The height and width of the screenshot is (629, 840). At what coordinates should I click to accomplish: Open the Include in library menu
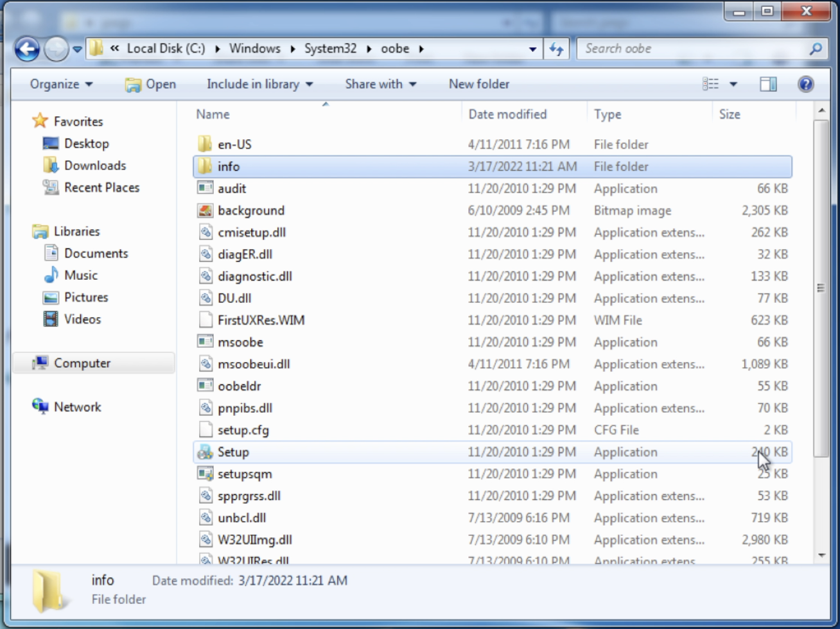point(260,84)
